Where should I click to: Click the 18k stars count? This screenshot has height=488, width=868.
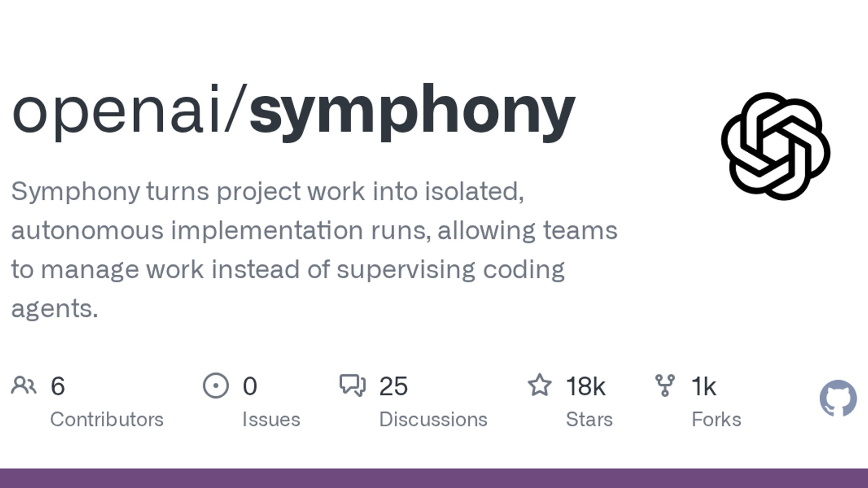pyautogui.click(x=585, y=386)
